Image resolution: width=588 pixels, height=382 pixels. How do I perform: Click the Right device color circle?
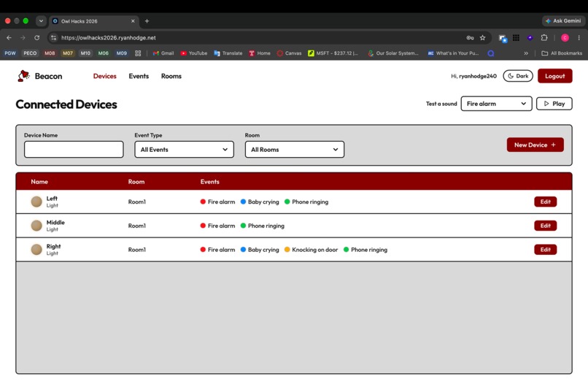[36, 249]
